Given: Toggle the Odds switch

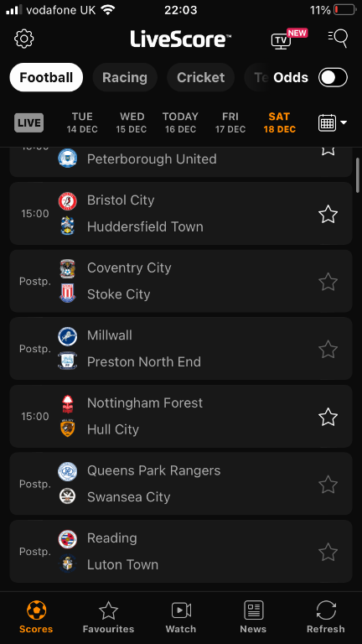Looking at the screenshot, I should point(333,78).
